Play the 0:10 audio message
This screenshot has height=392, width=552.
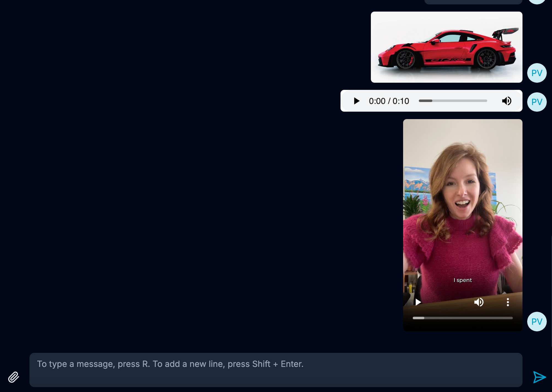coord(357,101)
